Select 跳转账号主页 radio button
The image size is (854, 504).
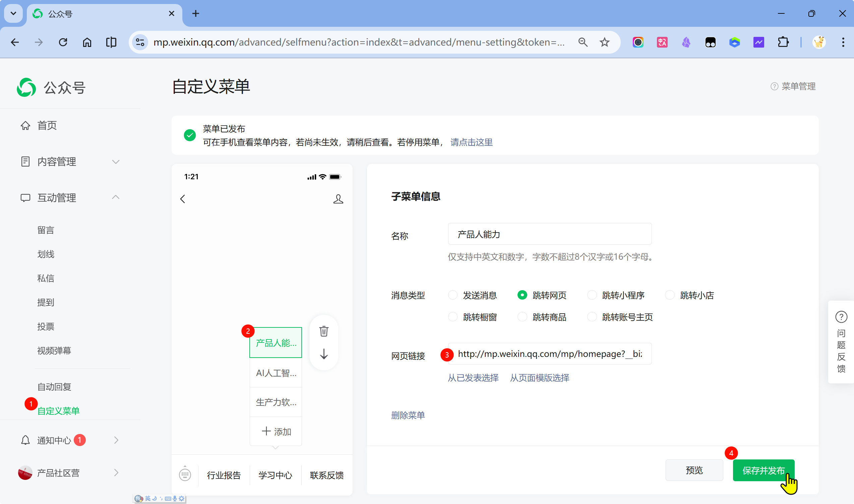click(592, 317)
